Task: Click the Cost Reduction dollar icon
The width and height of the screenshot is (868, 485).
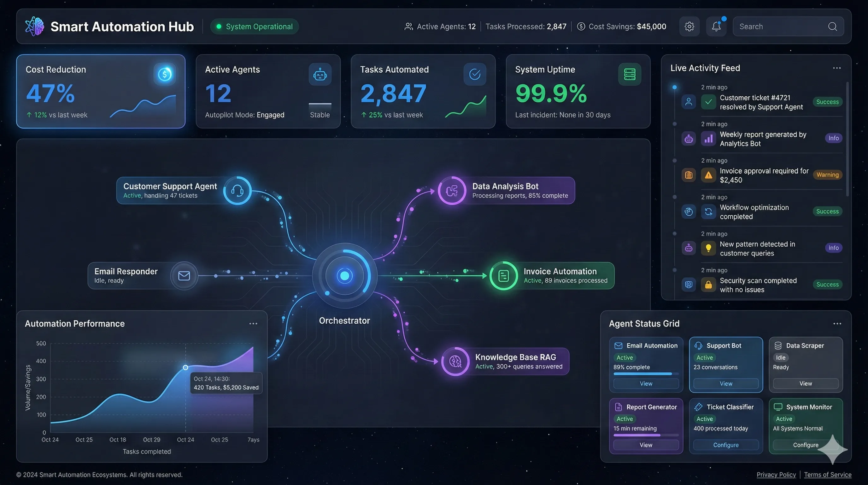Action: 164,74
